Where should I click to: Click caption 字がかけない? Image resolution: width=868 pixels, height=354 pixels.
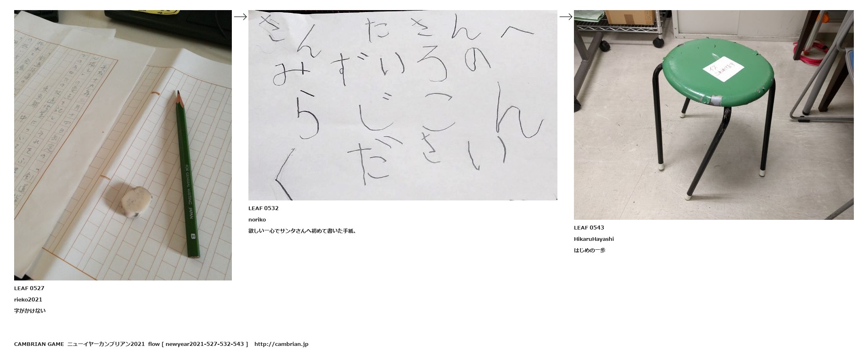coord(30,311)
